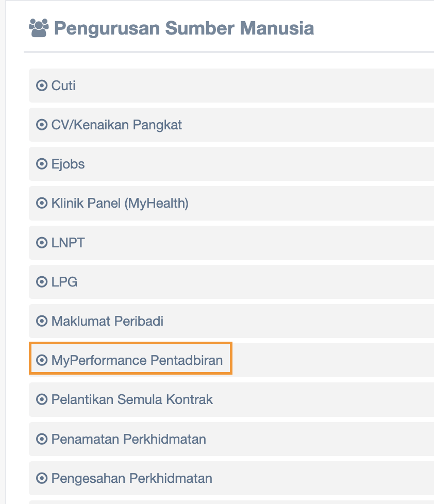Expand the LNPT row

[x=68, y=243]
